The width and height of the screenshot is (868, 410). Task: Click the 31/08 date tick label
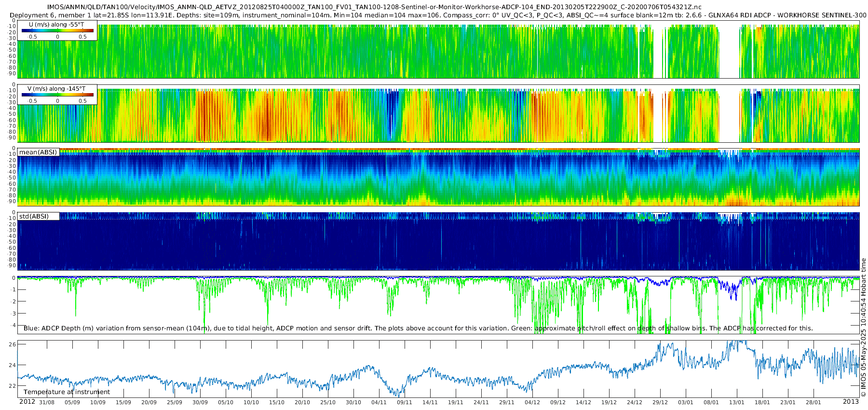click(x=47, y=402)
